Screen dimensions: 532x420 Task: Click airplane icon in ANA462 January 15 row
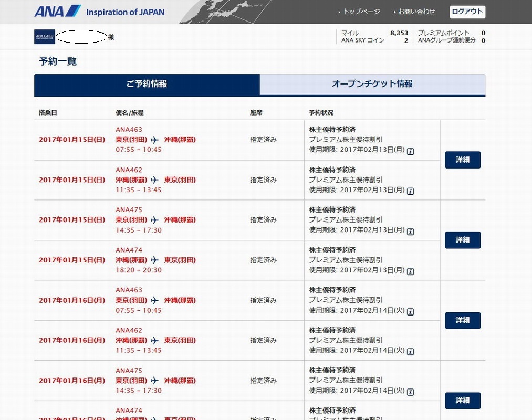155,180
